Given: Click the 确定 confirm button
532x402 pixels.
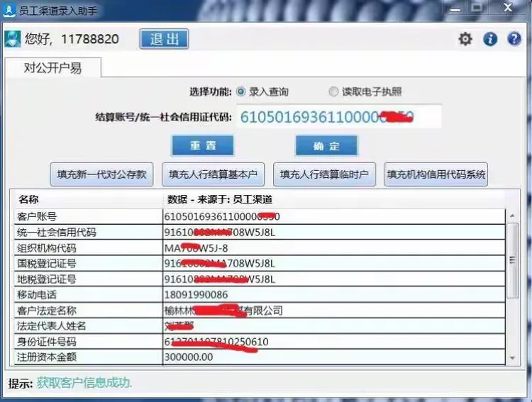Looking at the screenshot, I should click(326, 146).
